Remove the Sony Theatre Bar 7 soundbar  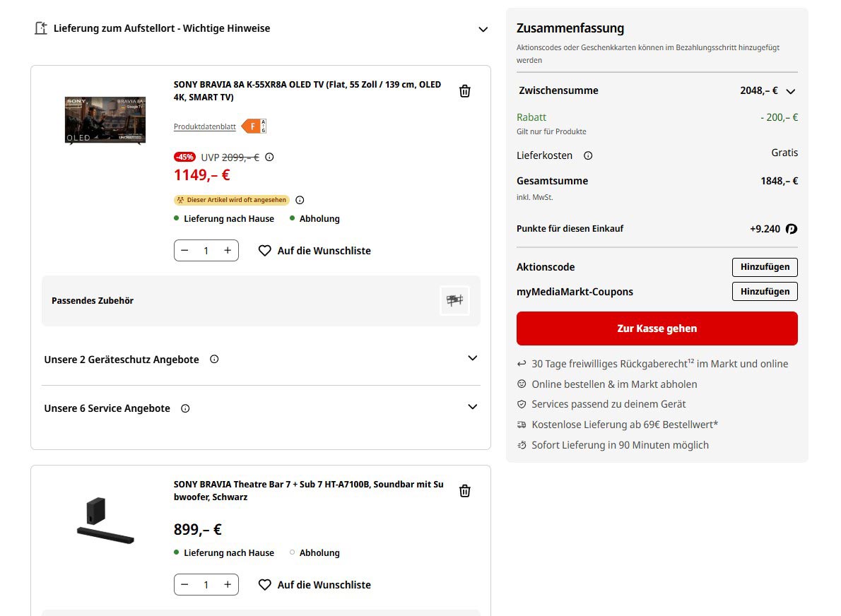click(x=464, y=491)
